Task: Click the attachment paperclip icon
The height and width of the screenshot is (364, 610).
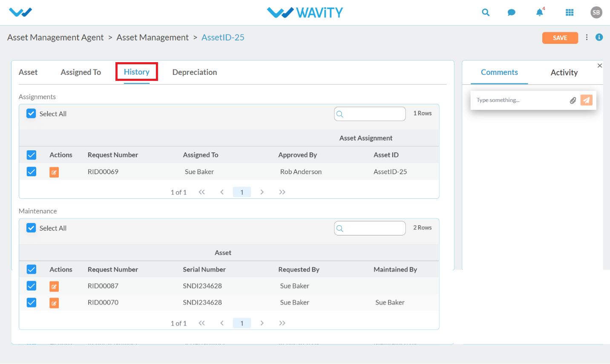Action: (x=573, y=100)
